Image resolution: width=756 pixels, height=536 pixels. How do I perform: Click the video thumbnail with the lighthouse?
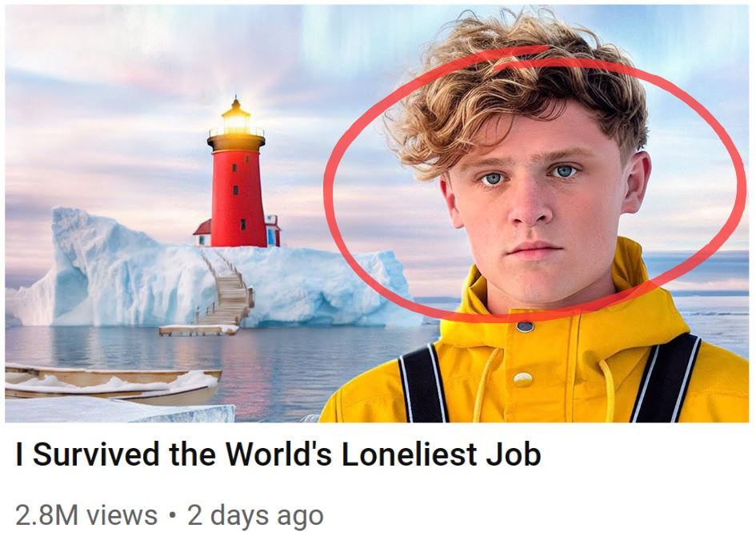pos(377,214)
